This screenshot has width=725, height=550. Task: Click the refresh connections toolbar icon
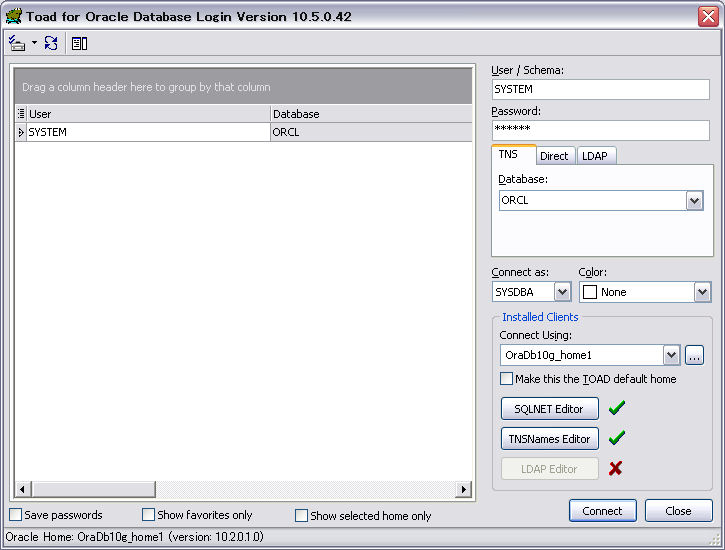pyautogui.click(x=51, y=43)
